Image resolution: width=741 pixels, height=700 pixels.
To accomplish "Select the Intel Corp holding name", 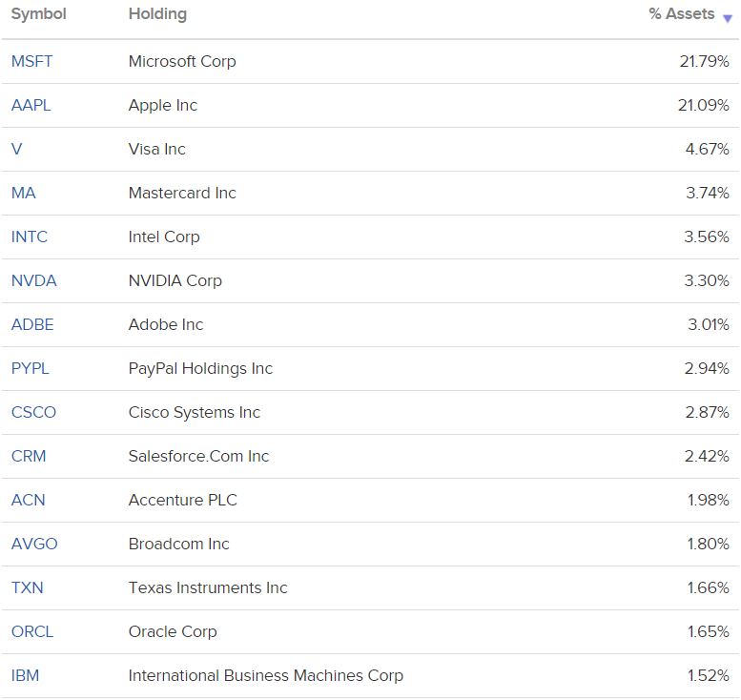I will tap(164, 237).
